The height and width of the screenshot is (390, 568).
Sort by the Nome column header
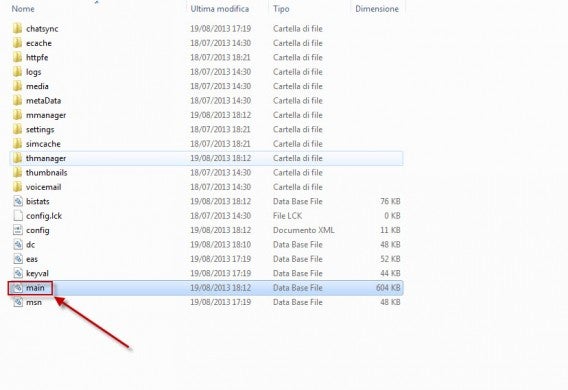(x=23, y=9)
